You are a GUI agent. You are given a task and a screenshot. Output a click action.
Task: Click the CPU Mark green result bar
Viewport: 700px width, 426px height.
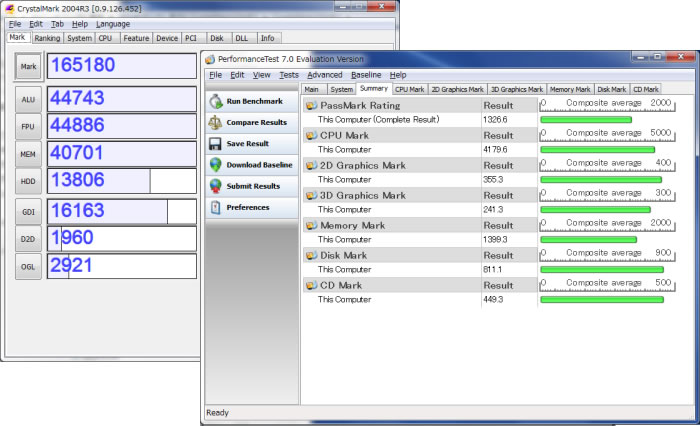point(597,150)
